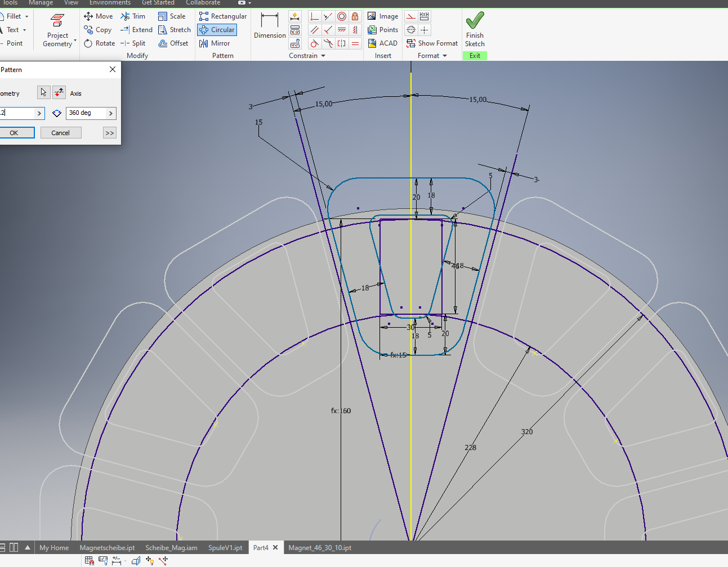Toggle the Axis flip direction button
Image resolution: width=728 pixels, height=567 pixels.
point(59,93)
